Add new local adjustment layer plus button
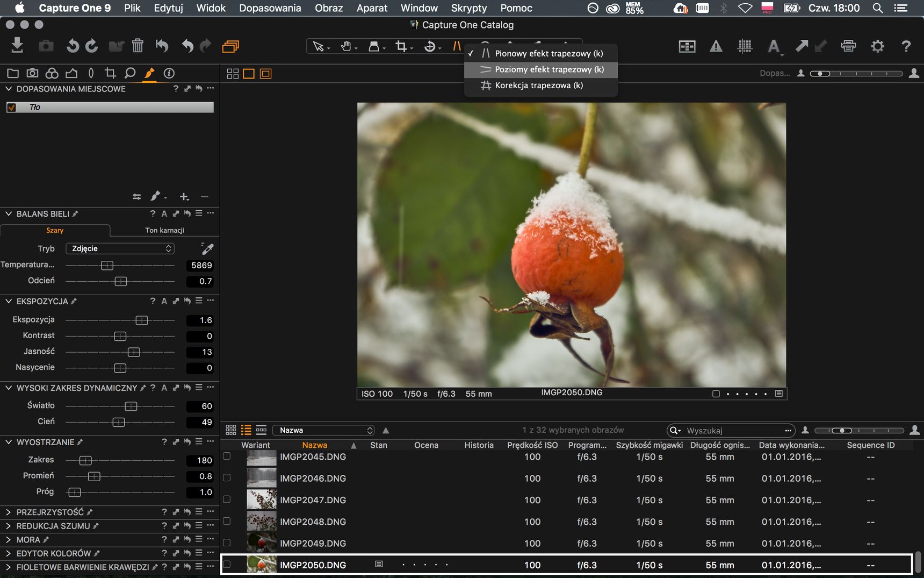Screen dimensions: 924x578 [x=184, y=197]
